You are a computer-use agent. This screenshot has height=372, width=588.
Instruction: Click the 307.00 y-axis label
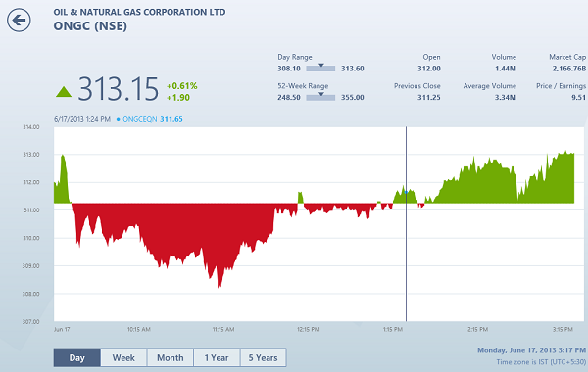[x=31, y=321]
